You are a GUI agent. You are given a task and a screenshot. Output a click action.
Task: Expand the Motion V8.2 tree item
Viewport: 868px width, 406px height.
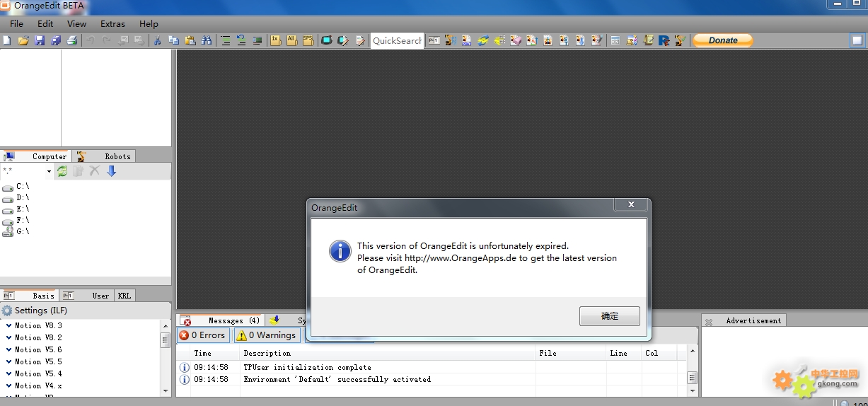click(x=8, y=337)
